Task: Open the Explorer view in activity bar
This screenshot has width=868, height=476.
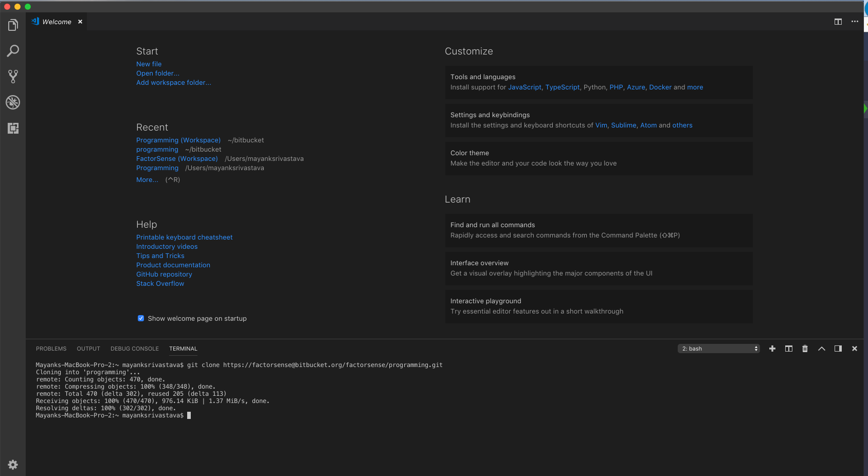Action: (x=13, y=25)
